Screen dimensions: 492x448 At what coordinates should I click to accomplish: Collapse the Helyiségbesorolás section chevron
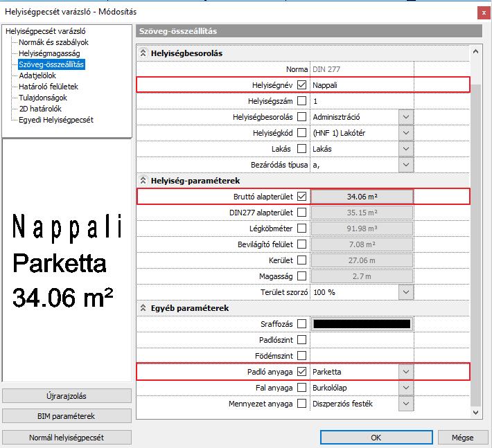pos(143,53)
